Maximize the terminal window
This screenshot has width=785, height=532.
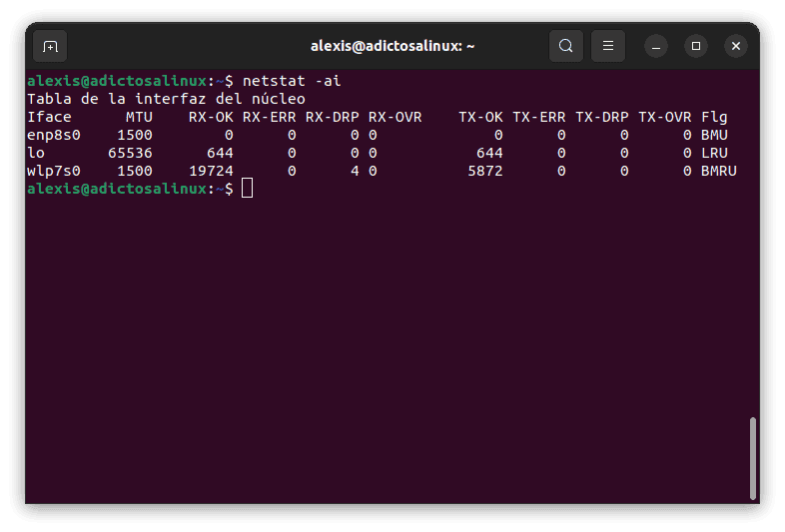696,46
